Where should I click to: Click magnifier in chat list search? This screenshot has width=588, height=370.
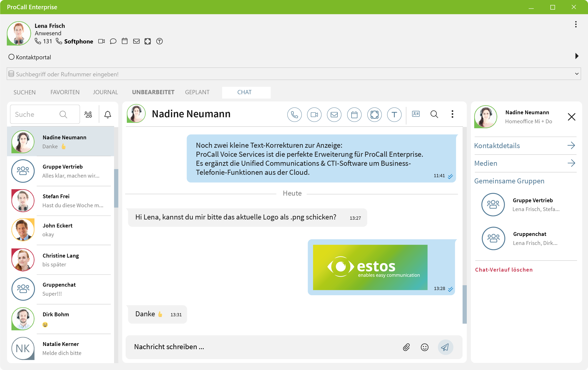(x=63, y=114)
